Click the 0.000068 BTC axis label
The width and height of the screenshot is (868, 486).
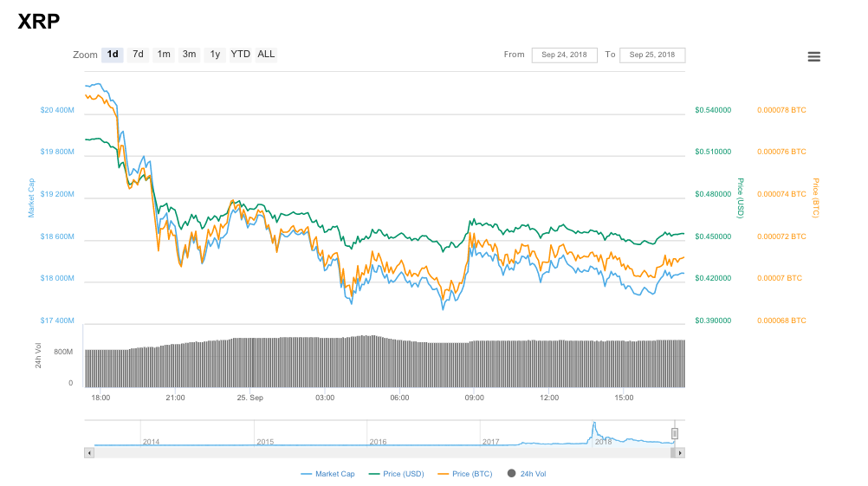781,321
